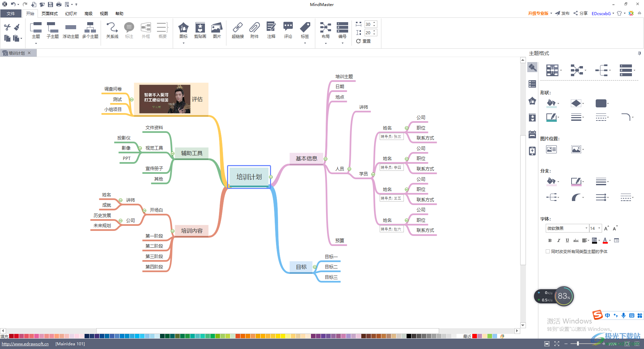Toggle strikethrough font formatting

[576, 240]
